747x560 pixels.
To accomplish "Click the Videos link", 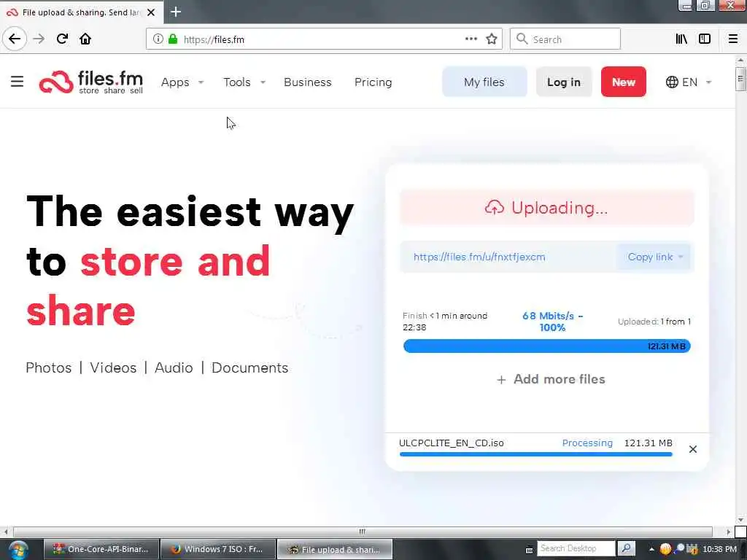I will [113, 367].
